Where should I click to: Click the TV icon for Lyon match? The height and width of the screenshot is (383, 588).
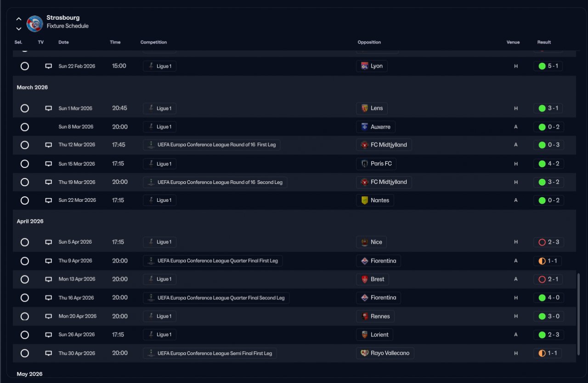(48, 66)
